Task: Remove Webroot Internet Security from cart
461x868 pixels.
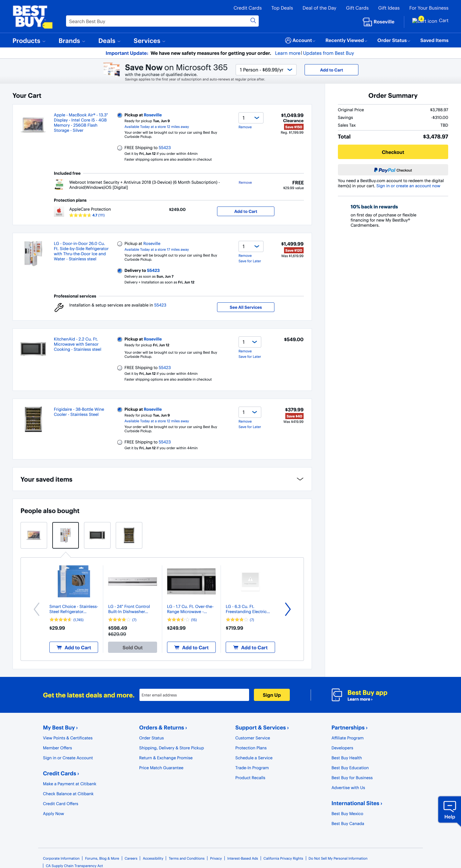Action: 245,183
